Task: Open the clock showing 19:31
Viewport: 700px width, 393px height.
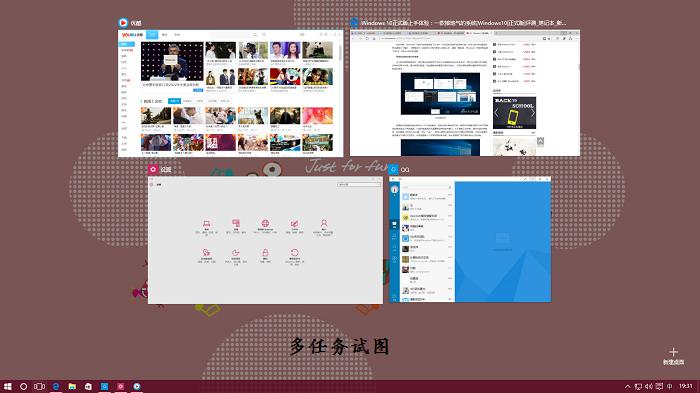Action: click(686, 386)
